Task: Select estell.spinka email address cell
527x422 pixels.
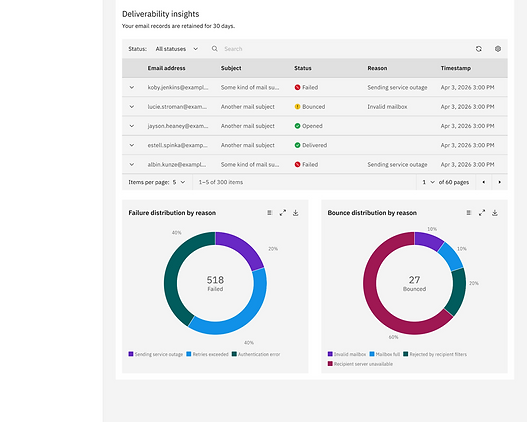Action: tap(177, 145)
